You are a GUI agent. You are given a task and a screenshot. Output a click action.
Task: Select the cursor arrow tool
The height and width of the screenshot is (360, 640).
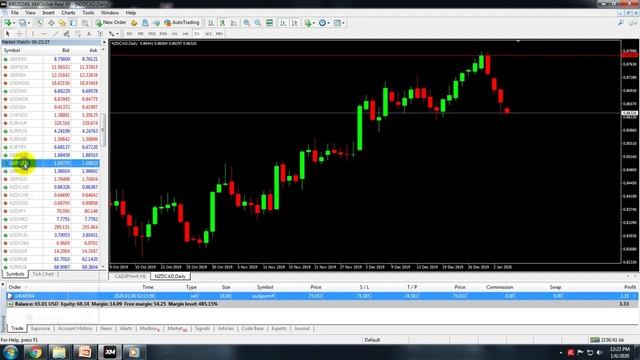pos(7,33)
